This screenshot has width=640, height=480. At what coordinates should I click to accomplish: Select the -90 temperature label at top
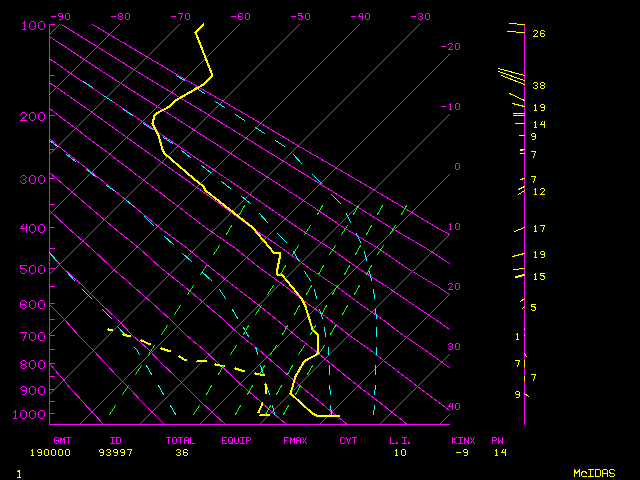click(x=60, y=16)
